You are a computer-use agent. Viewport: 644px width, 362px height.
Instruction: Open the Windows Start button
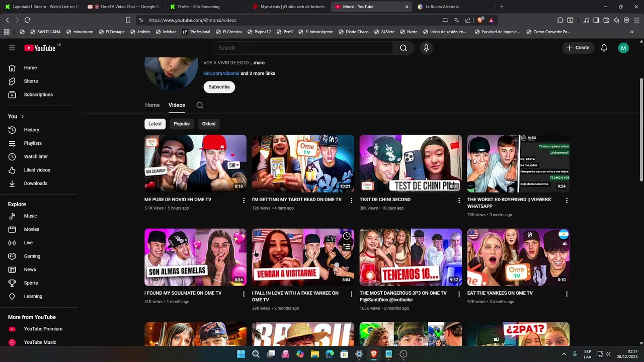pos(241,354)
